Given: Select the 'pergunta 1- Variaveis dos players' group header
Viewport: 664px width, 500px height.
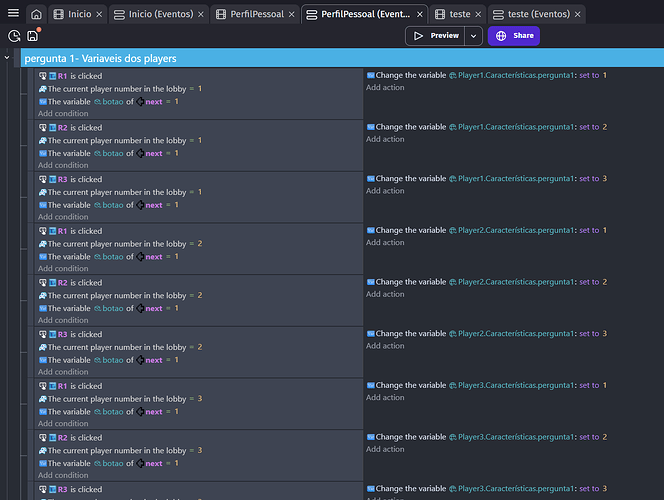Looking at the screenshot, I should point(98,59).
